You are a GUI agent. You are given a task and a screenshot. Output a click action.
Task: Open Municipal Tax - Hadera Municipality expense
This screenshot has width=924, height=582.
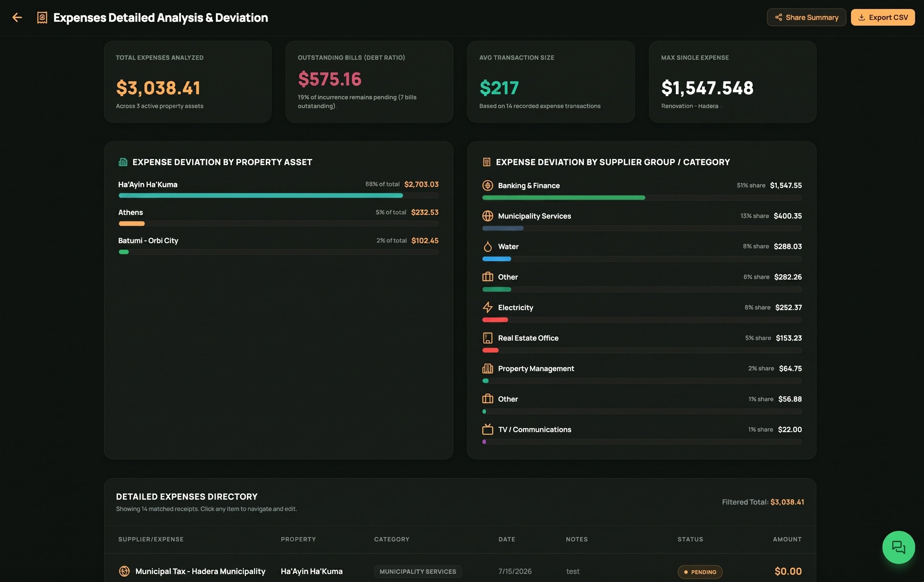[x=200, y=571]
